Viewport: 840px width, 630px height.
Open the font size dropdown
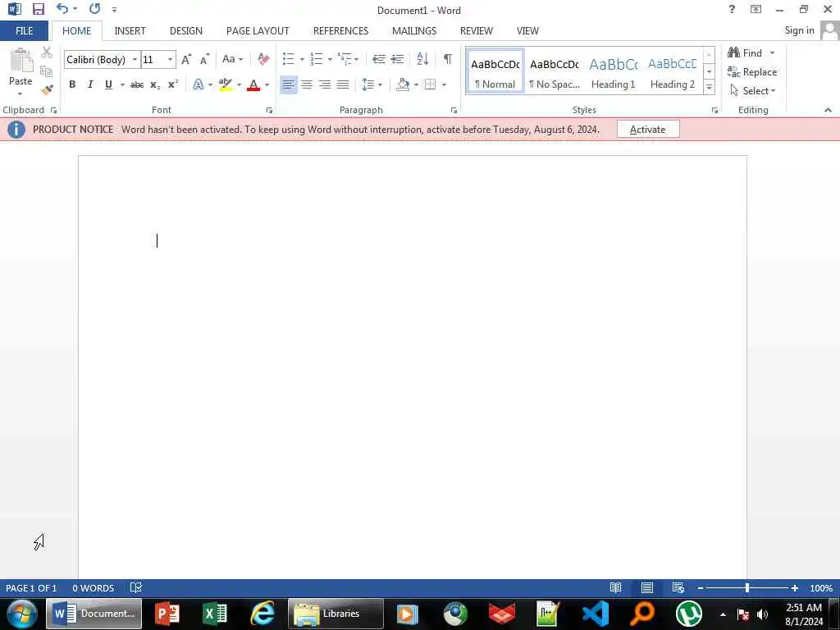[x=171, y=59]
